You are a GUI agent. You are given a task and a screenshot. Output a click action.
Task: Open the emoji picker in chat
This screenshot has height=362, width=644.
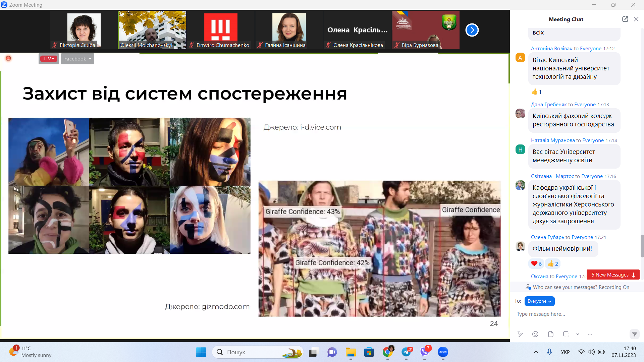click(535, 334)
